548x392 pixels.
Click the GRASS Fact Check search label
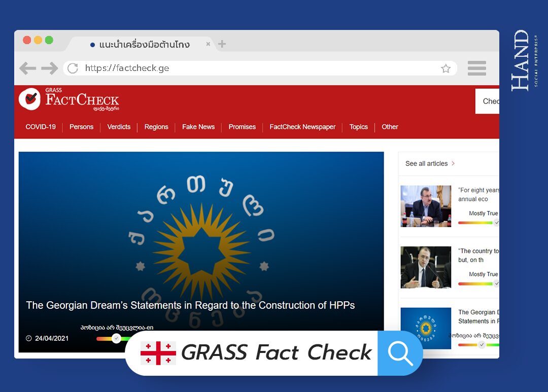(276, 352)
